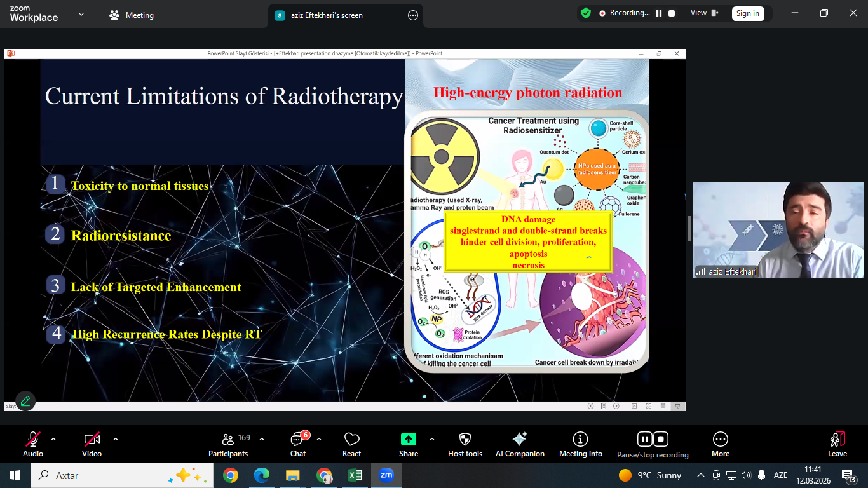This screenshot has height=488, width=868.
Task: Leave the meeting
Action: pyautogui.click(x=837, y=443)
